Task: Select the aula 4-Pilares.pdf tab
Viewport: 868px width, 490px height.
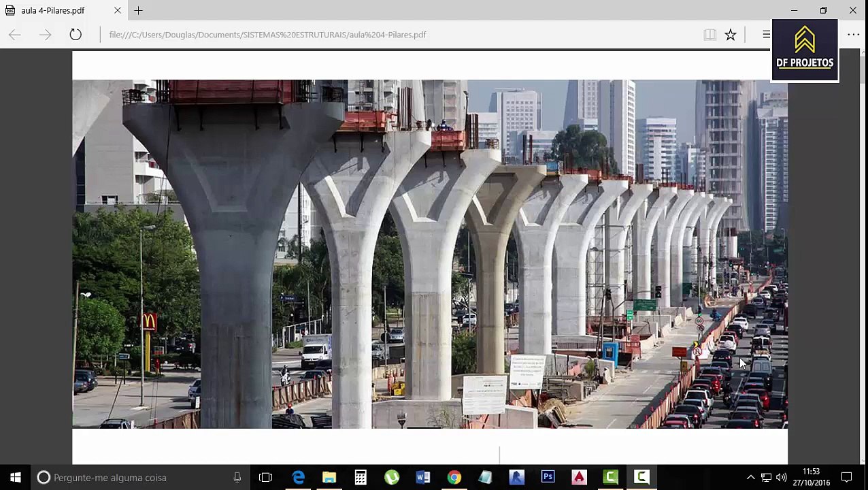Action: [63, 10]
